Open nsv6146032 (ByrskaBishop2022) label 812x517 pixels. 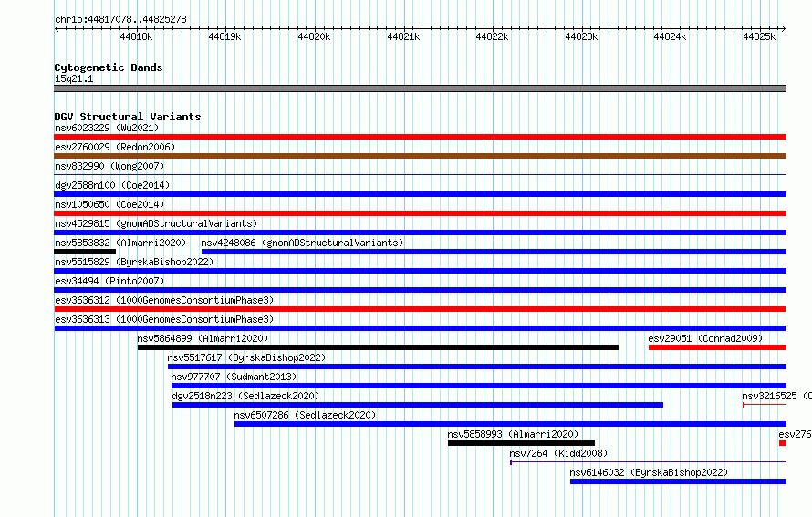(x=649, y=472)
